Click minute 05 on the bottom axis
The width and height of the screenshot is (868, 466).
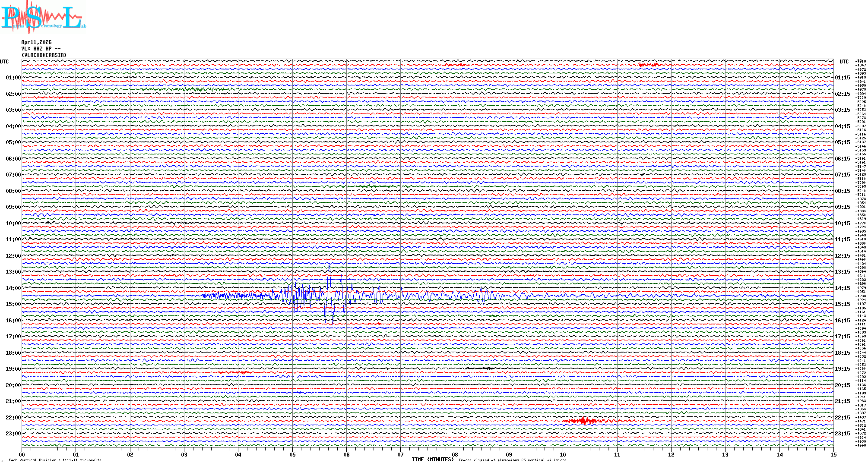click(292, 454)
